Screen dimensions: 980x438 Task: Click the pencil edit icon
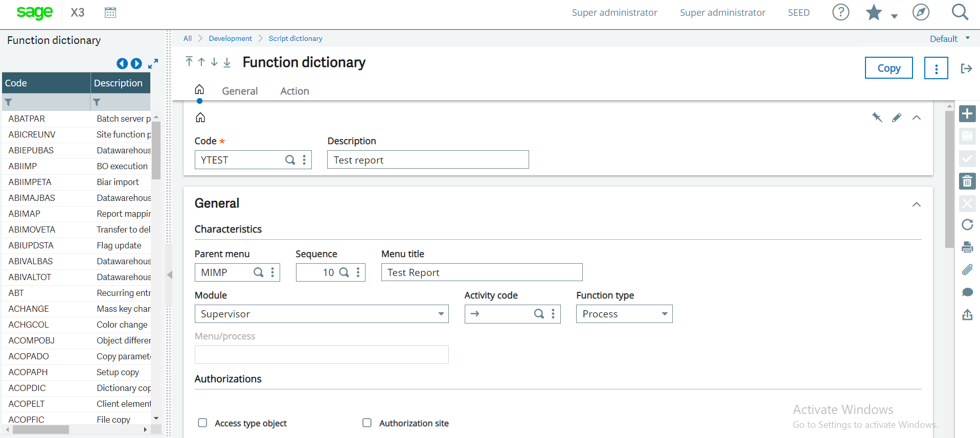pyautogui.click(x=897, y=118)
